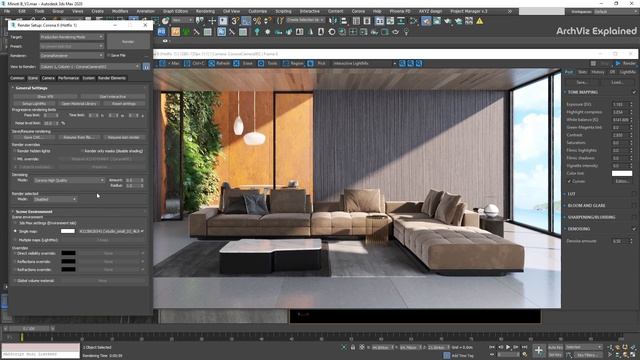Click the +Max icon in frame buffer
The width and height of the screenshot is (640, 360).
point(162,63)
